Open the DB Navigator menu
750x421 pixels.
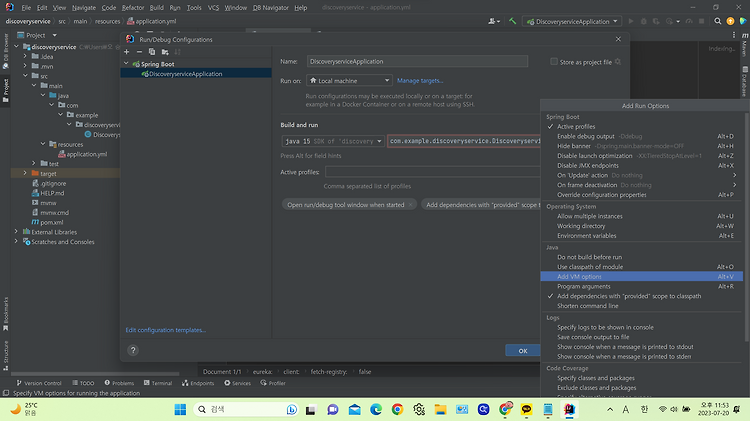click(x=270, y=8)
